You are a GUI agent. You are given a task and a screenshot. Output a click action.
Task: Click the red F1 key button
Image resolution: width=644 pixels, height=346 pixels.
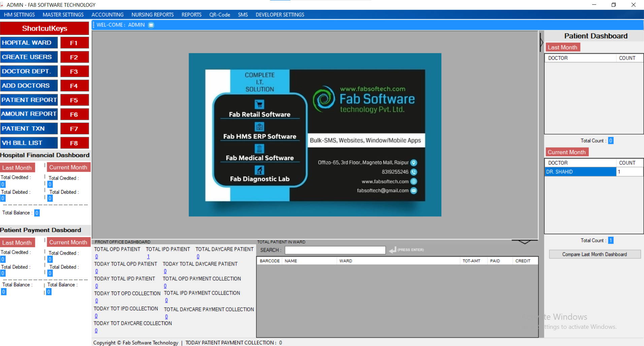coord(74,43)
